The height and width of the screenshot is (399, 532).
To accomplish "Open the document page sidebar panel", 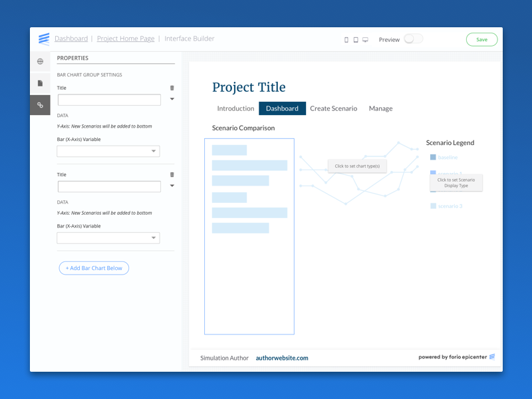I will tap(40, 83).
